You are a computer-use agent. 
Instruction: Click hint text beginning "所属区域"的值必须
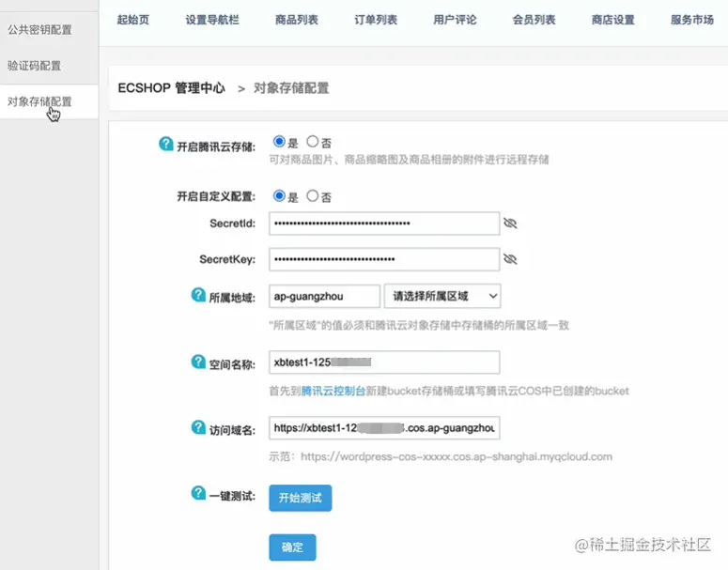[x=419, y=325]
